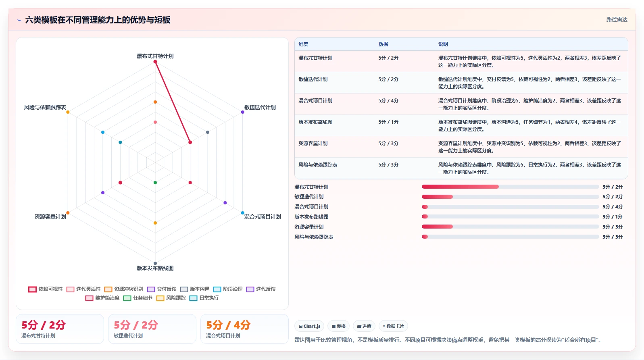Click the 5分 / 4分 score beside the 混合式项目计划 bar
Viewport: 644px width, 360px height.
point(613,207)
